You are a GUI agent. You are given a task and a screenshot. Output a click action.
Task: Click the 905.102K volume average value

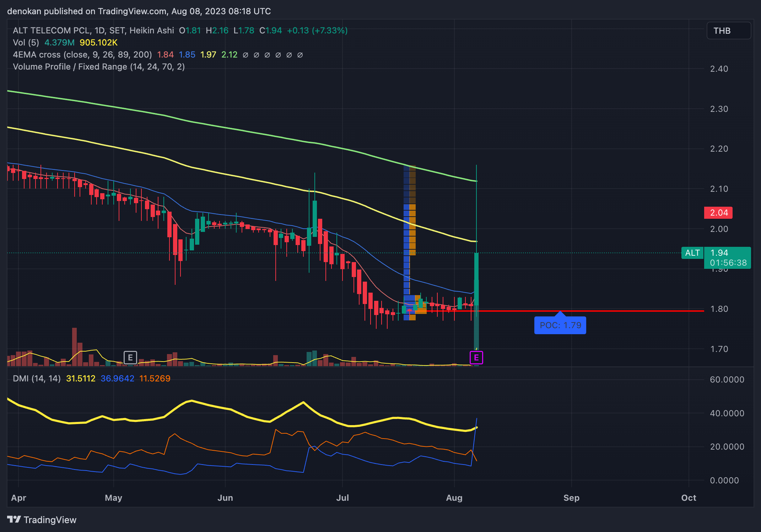(98, 43)
